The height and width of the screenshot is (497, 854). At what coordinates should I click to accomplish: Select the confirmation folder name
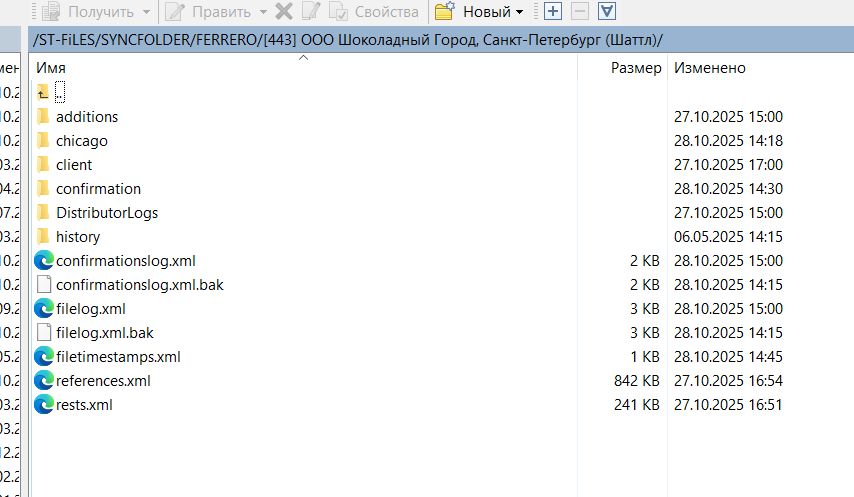(99, 188)
